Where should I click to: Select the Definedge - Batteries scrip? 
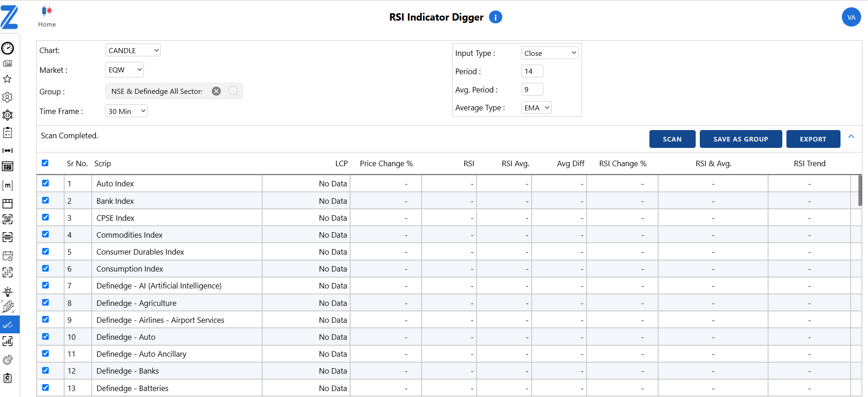[132, 388]
